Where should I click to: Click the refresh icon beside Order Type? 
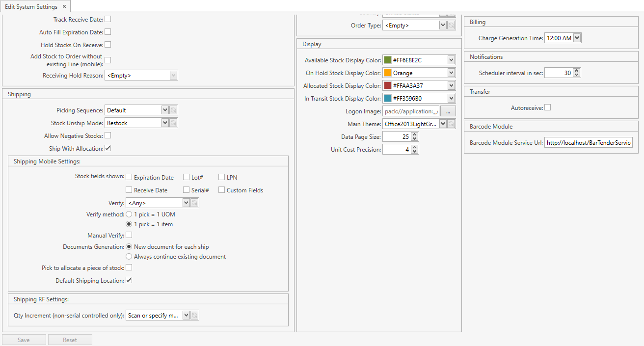pyautogui.click(x=450, y=25)
